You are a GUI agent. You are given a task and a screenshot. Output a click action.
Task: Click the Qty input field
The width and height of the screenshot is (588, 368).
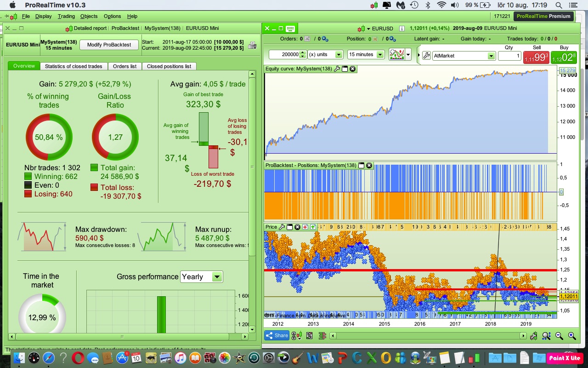(x=509, y=56)
